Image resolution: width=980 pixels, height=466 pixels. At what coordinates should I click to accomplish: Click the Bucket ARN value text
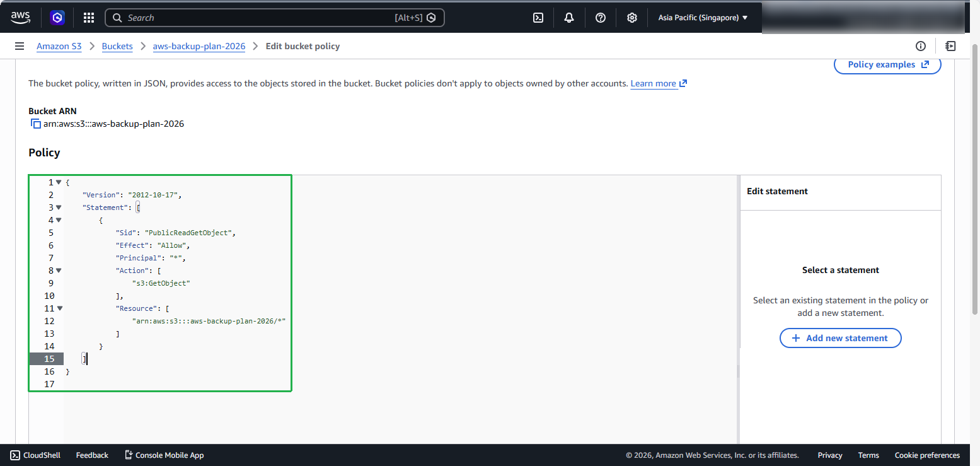113,124
